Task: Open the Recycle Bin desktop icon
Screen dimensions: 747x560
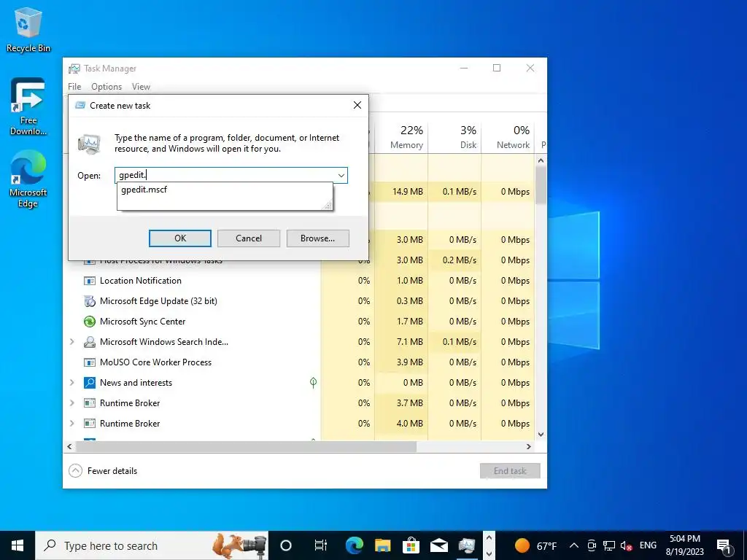Action: tap(28, 29)
